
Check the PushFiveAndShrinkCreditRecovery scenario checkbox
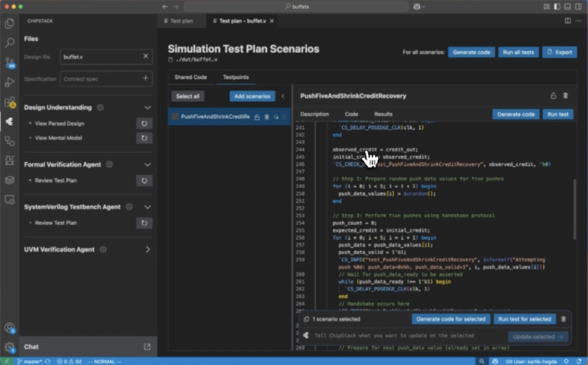point(176,117)
